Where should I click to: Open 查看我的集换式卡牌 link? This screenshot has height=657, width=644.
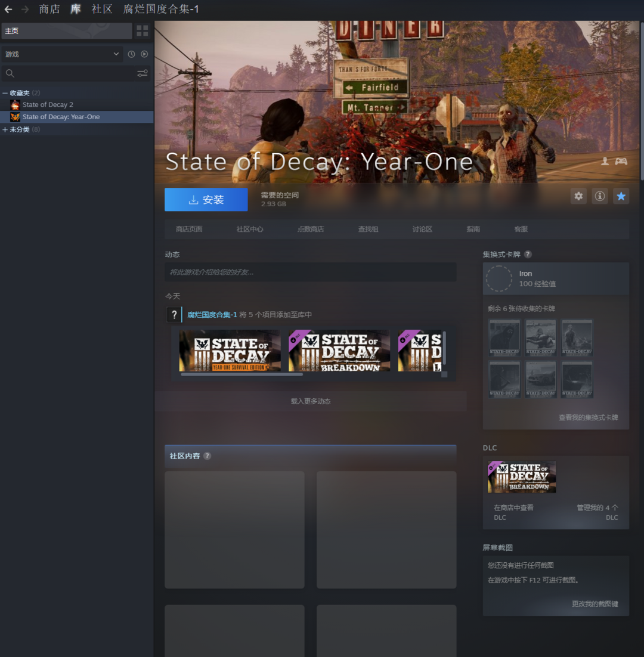click(x=589, y=417)
